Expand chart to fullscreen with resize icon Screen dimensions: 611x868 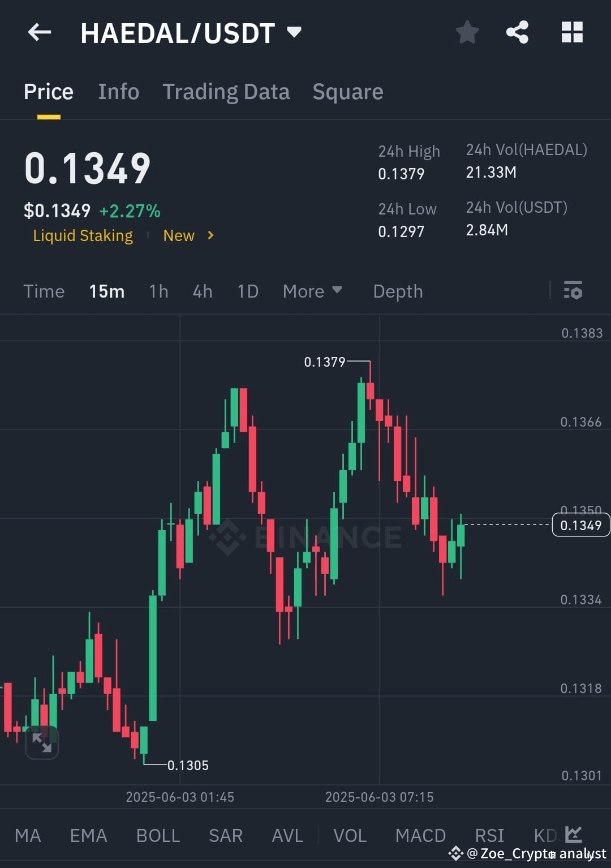coord(42,742)
